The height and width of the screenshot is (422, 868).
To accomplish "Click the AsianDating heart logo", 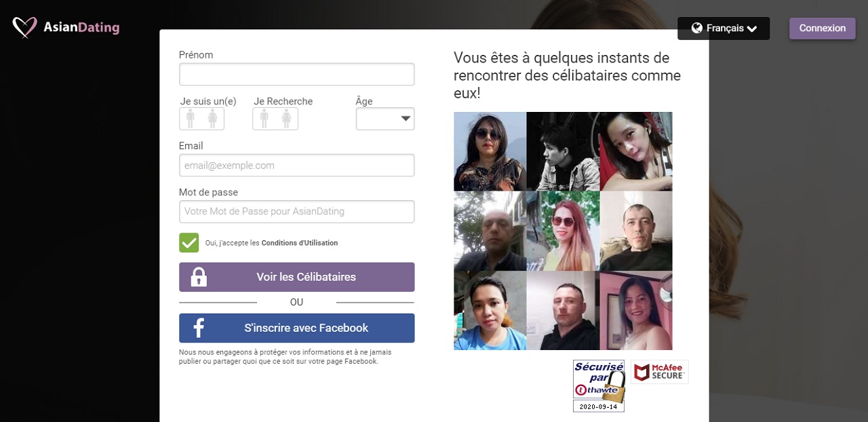I will point(25,27).
